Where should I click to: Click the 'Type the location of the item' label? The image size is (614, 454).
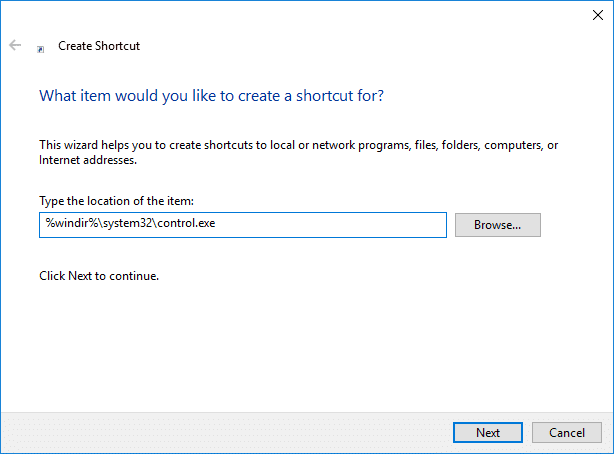[x=116, y=201]
